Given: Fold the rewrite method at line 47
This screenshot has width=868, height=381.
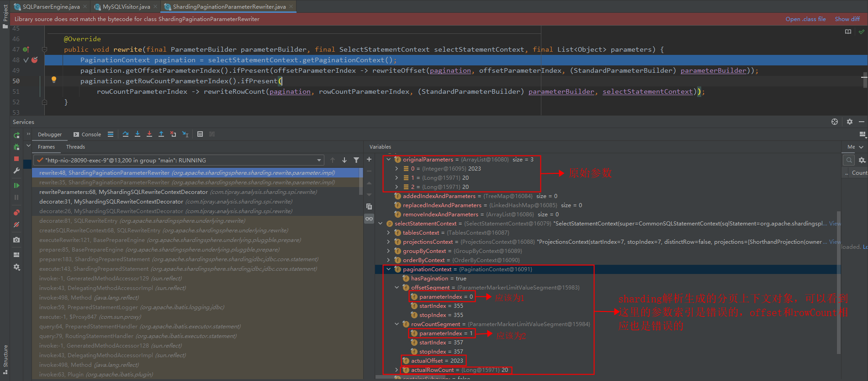Looking at the screenshot, I should (44, 49).
